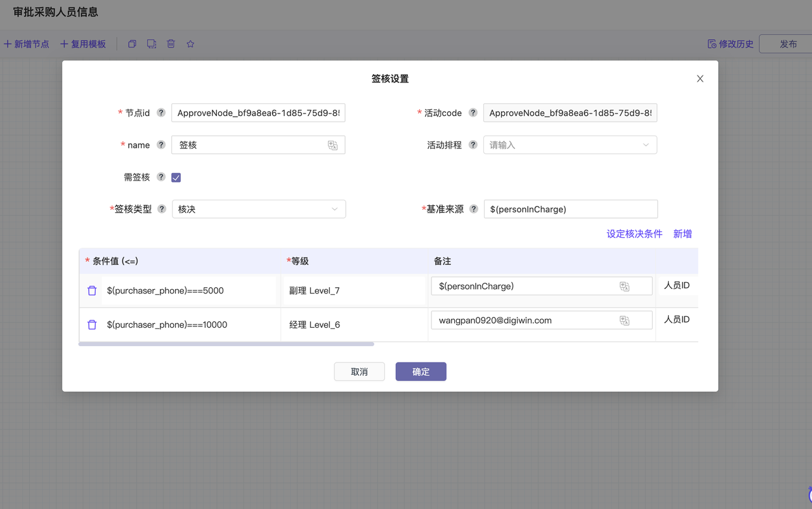
Task: Click the 设定核决条件 link
Action: coord(634,234)
